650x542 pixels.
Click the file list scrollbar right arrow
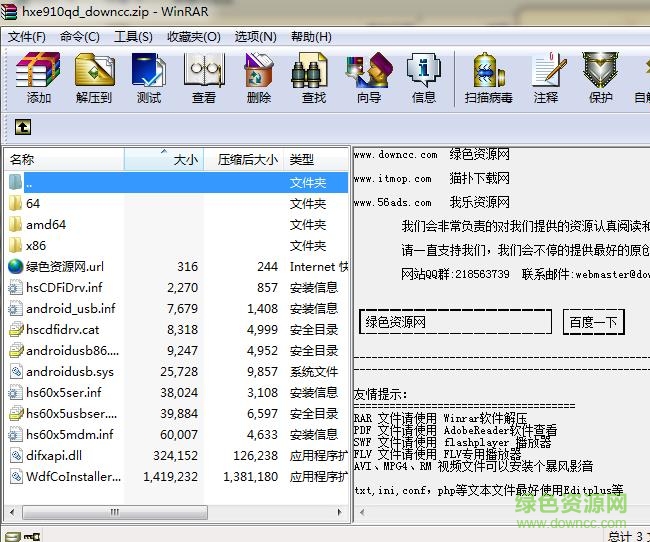[x=340, y=512]
